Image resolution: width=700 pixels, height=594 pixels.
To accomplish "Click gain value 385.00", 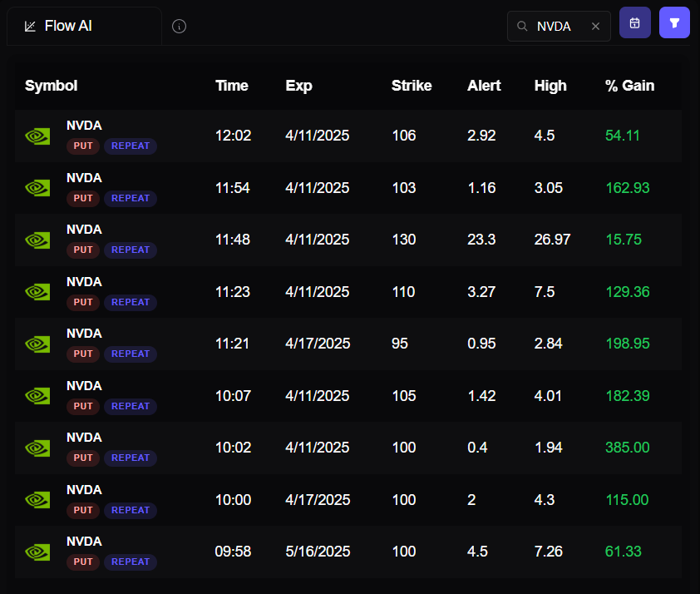I will (x=628, y=448).
